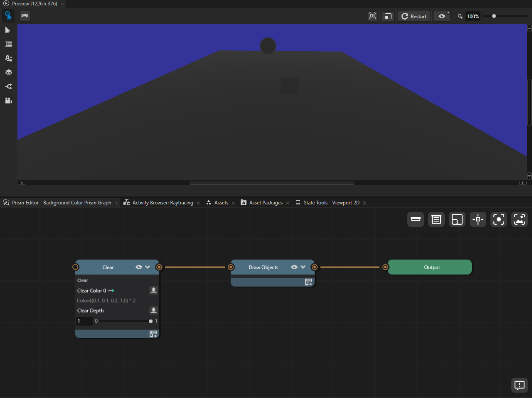
Task: Click the Clear node input port
Action: click(x=75, y=267)
